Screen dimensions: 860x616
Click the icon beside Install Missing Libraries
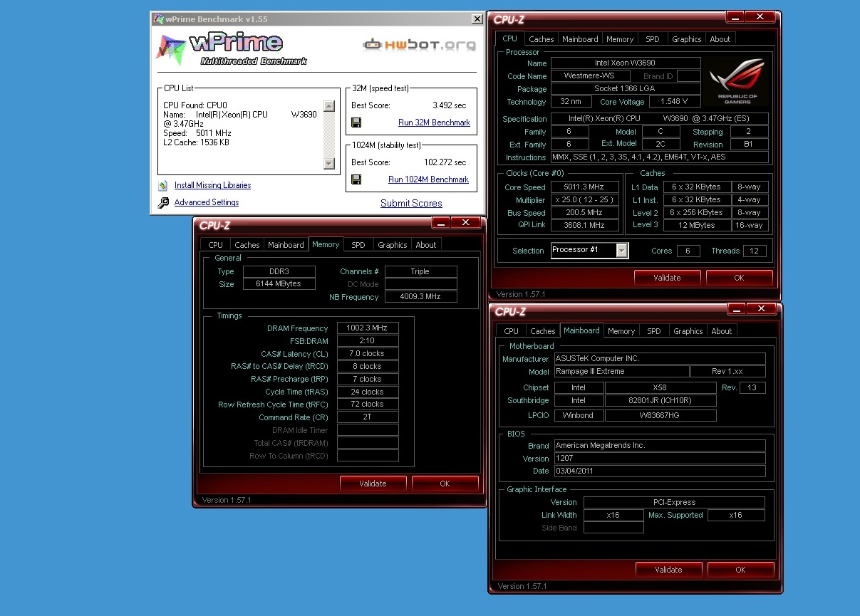coord(163,186)
